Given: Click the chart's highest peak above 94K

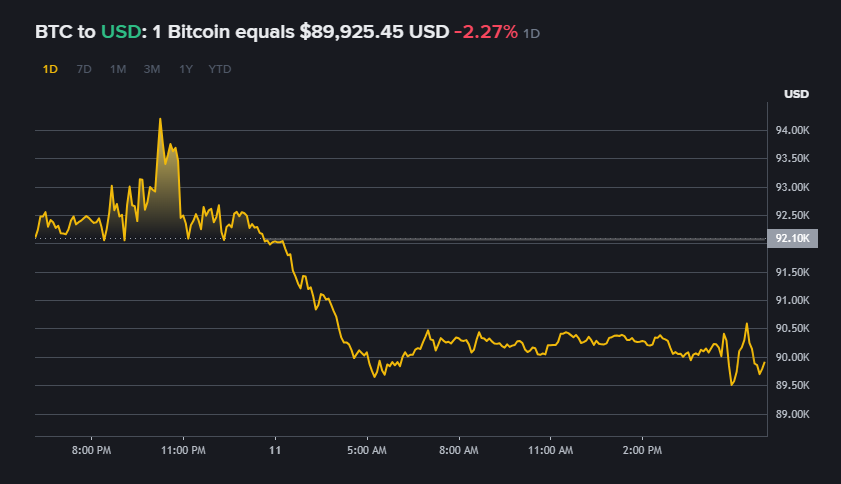Looking at the screenshot, I should click(160, 119).
